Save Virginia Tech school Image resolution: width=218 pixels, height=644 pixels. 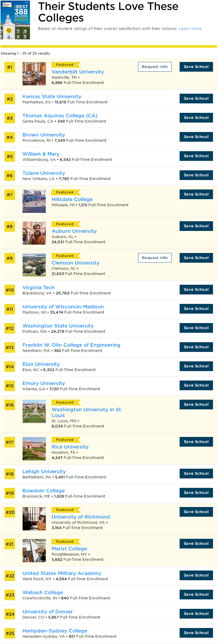pyautogui.click(x=196, y=289)
